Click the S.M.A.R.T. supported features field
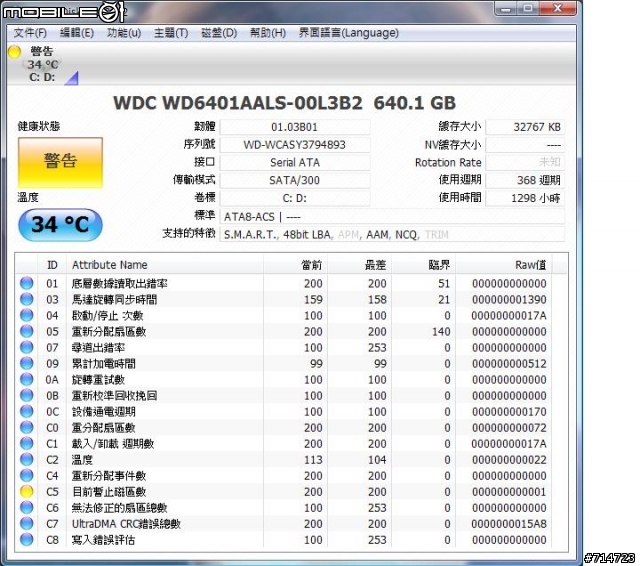This screenshot has height=566, width=640. click(x=392, y=235)
